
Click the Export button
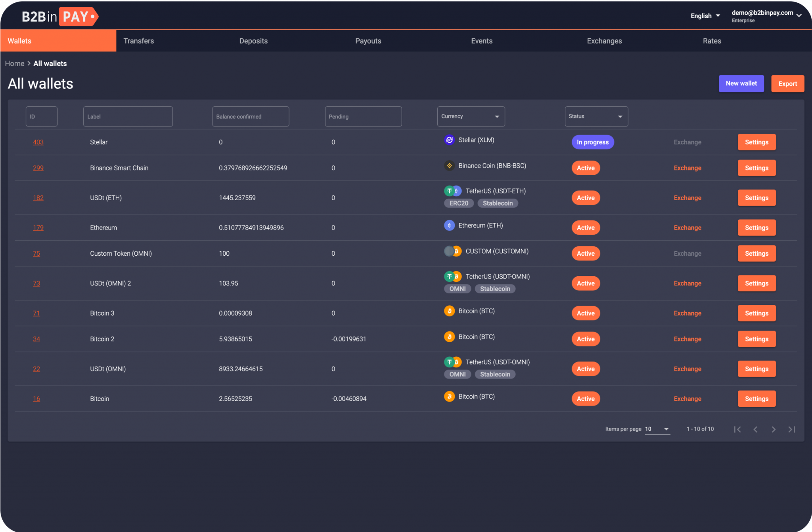pyautogui.click(x=787, y=83)
